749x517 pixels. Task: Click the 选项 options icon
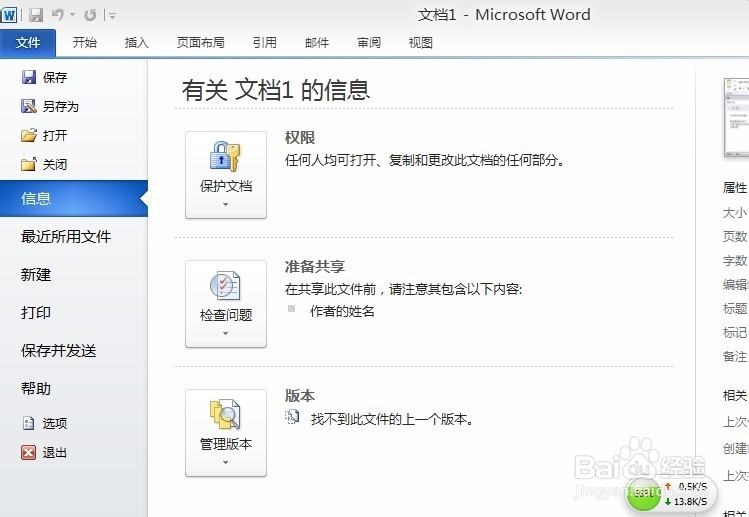[x=29, y=423]
